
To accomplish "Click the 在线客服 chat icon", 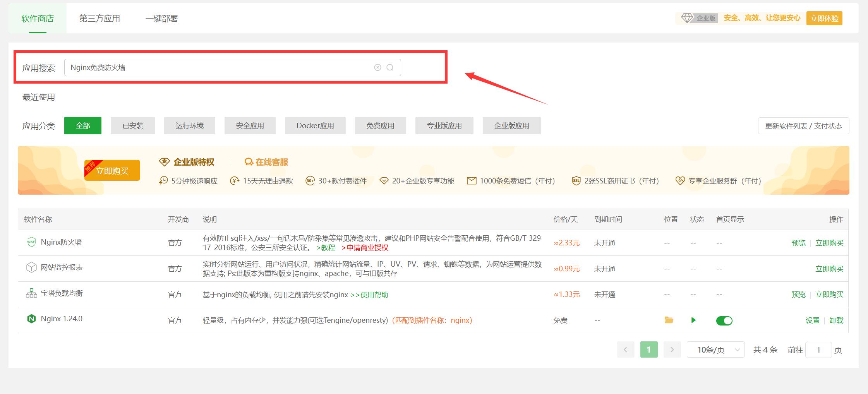I will coord(249,162).
